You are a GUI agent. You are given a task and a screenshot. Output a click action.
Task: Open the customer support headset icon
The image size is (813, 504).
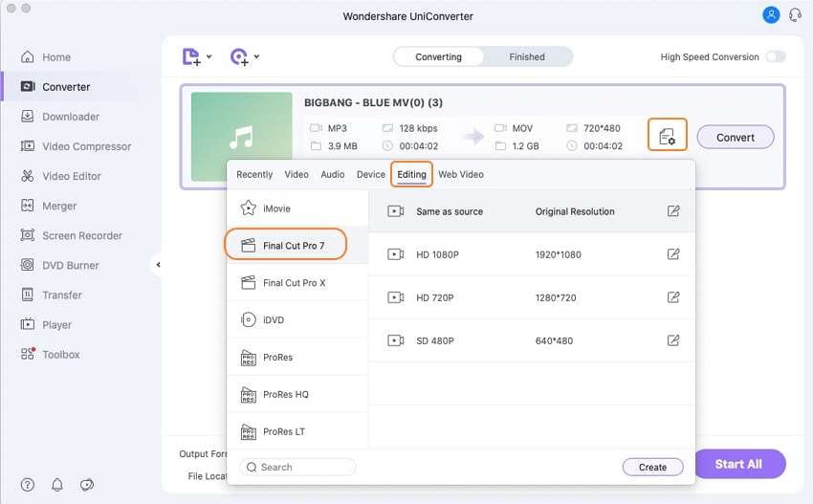click(x=794, y=15)
